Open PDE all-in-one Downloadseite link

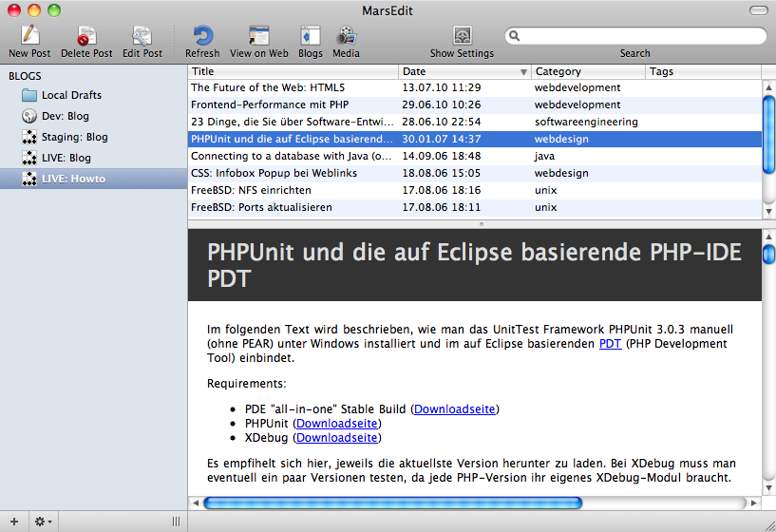[454, 409]
